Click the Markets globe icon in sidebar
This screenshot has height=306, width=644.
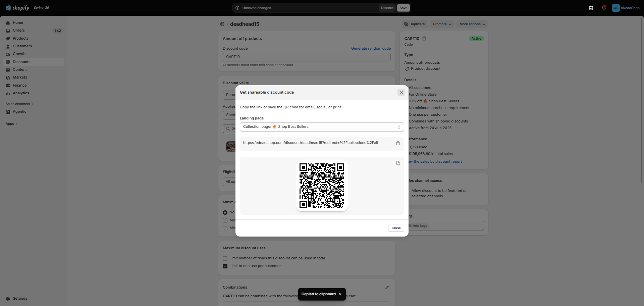pyautogui.click(x=8, y=78)
